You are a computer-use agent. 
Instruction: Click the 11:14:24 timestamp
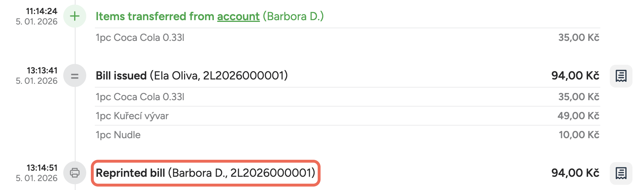42,11
